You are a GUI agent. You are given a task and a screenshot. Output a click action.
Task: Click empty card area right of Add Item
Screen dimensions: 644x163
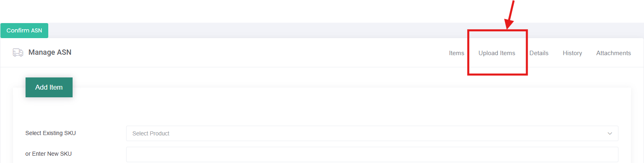[x=324, y=101]
